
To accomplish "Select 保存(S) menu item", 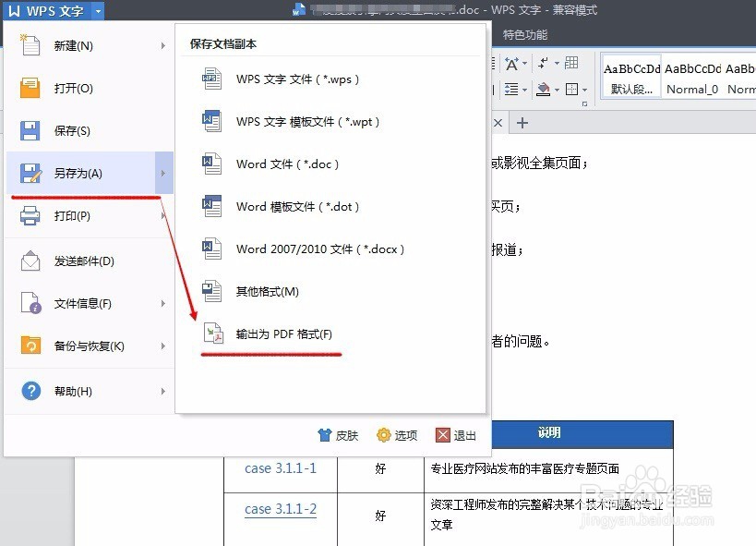I will [x=90, y=131].
